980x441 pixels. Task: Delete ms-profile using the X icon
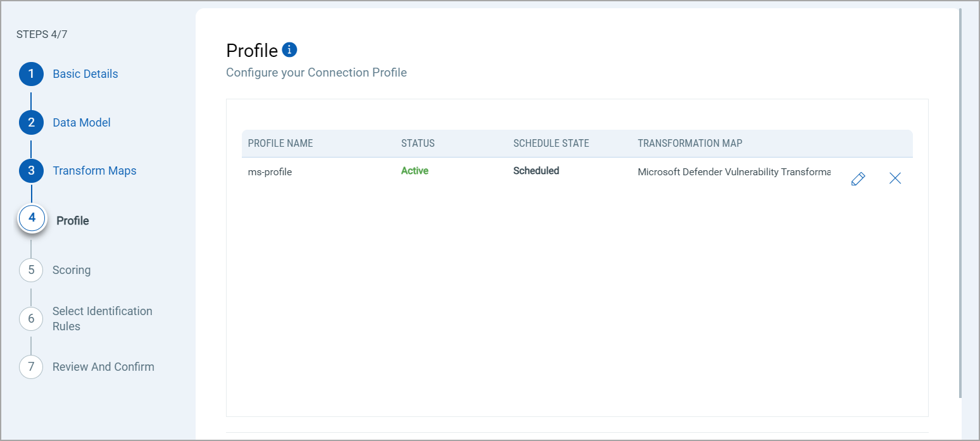point(895,178)
